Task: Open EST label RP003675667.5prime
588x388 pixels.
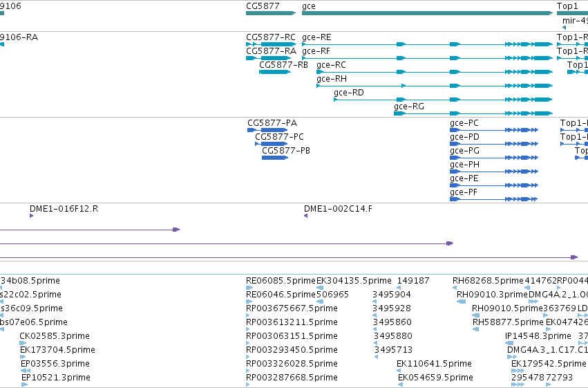Action: (x=292, y=308)
